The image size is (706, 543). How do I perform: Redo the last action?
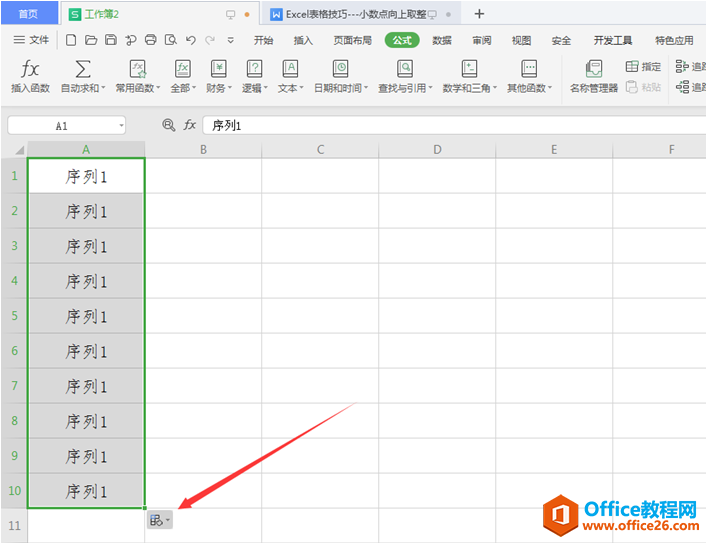[x=210, y=40]
